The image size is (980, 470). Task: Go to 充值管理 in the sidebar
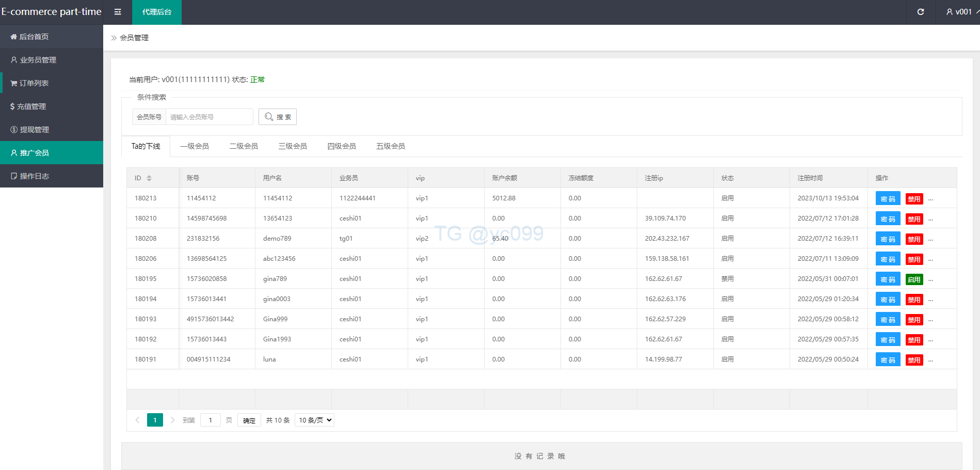(31, 106)
